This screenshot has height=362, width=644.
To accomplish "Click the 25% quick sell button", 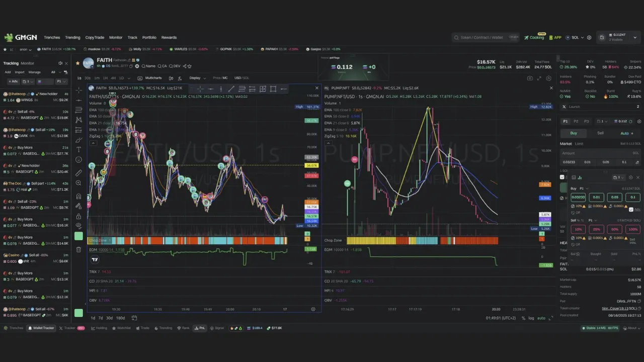I will 596,229.
